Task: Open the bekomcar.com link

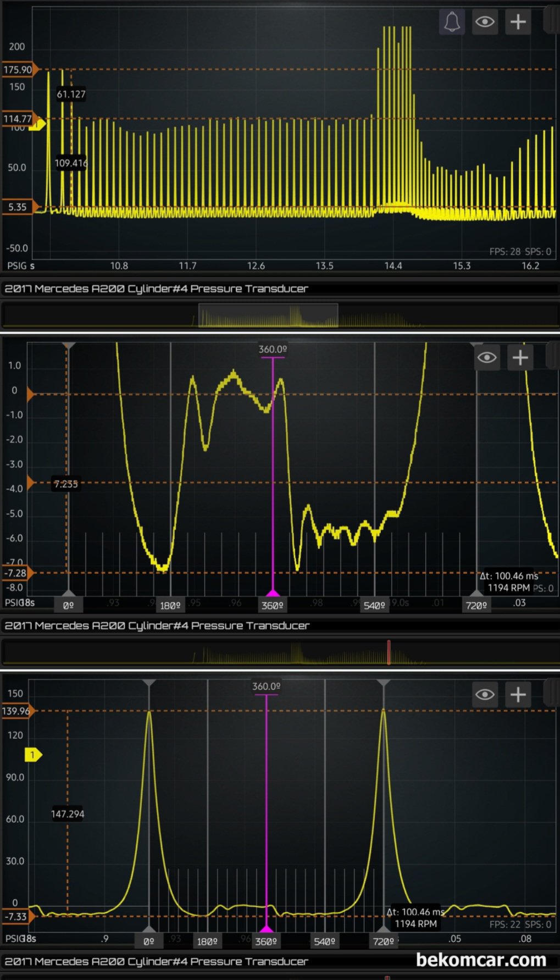Action: click(481, 960)
